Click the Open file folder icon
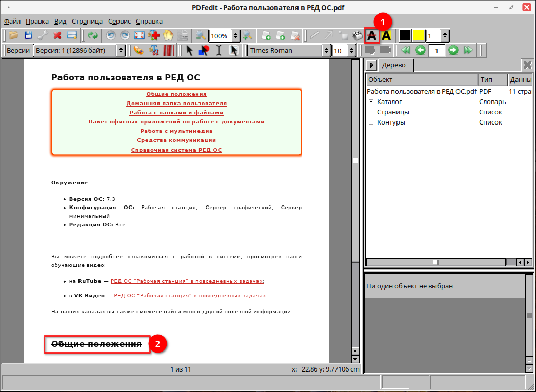The image size is (536, 392). 13,36
